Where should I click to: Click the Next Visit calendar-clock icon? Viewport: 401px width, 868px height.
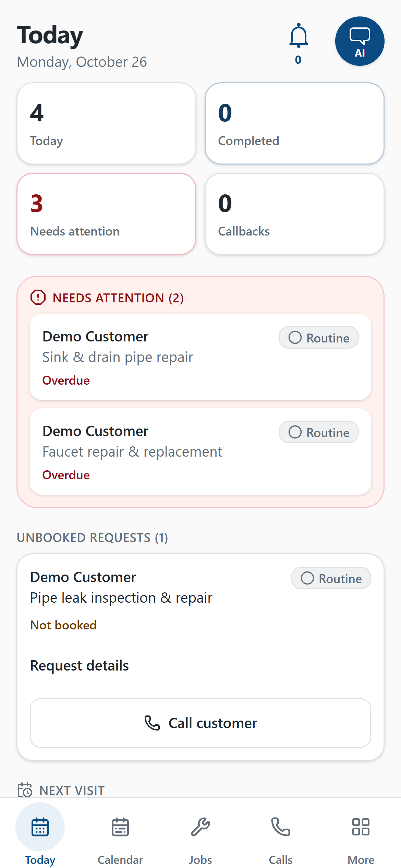point(25,790)
